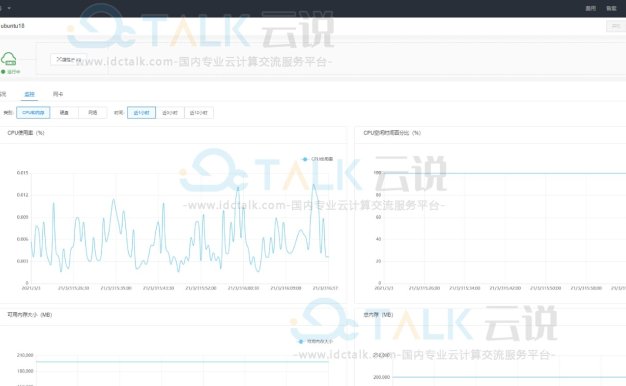
Task: Switch to the tab left of the monitoring tab
Action: [x=3, y=94]
